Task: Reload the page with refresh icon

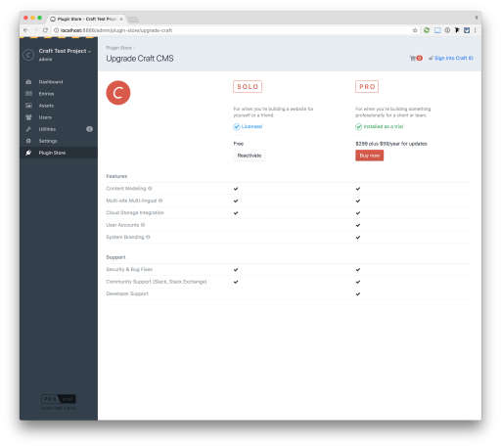Action: (x=45, y=30)
